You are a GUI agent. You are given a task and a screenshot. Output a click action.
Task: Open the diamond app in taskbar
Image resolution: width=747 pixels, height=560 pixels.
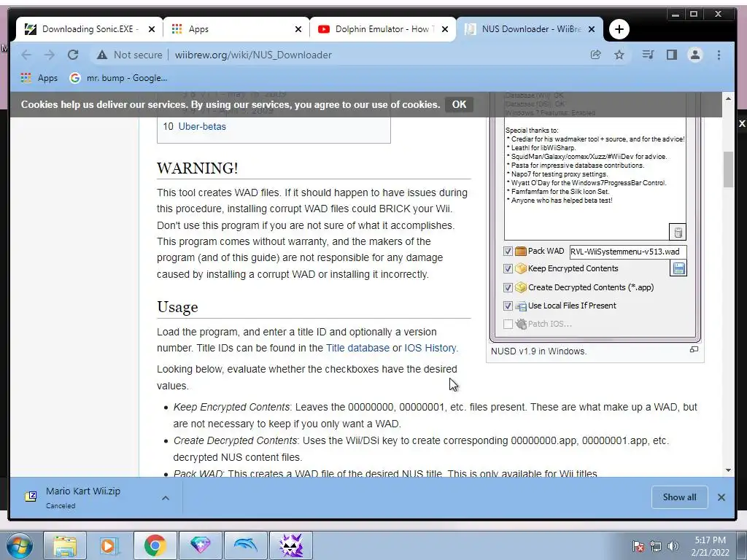(x=200, y=545)
